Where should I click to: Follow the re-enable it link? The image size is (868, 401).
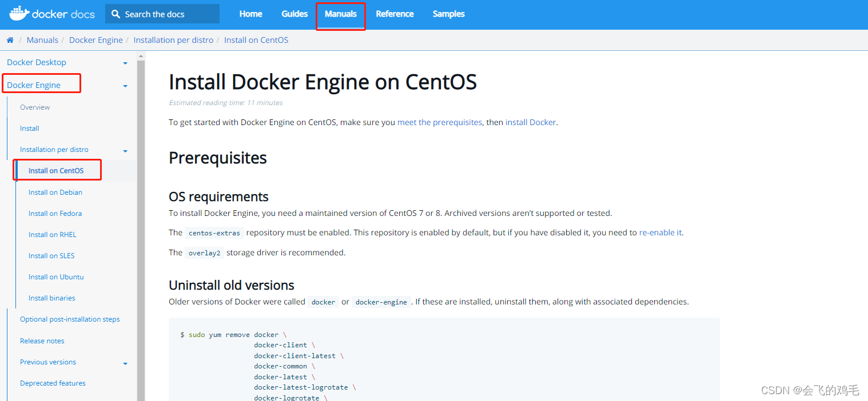point(660,232)
